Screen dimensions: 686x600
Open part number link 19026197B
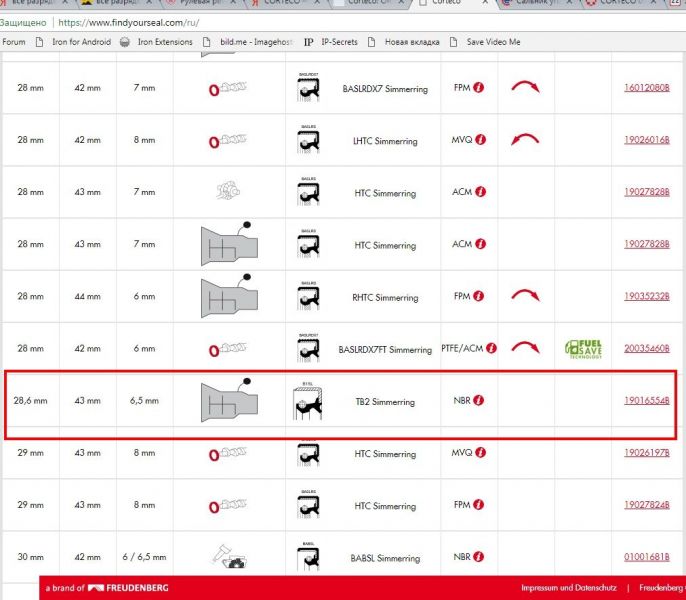[647, 453]
